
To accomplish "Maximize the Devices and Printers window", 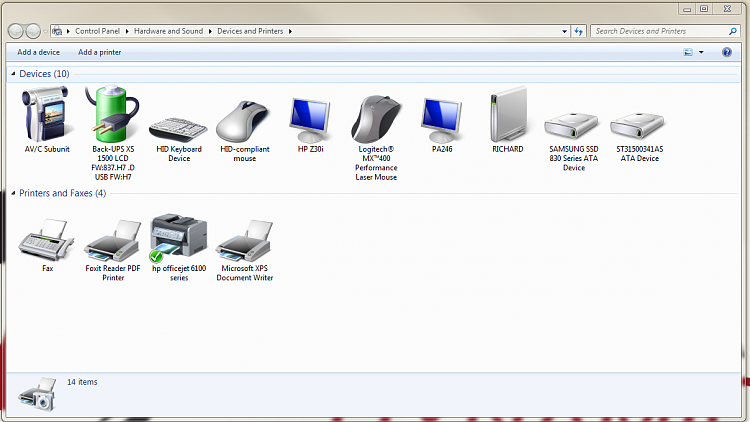I will point(704,9).
